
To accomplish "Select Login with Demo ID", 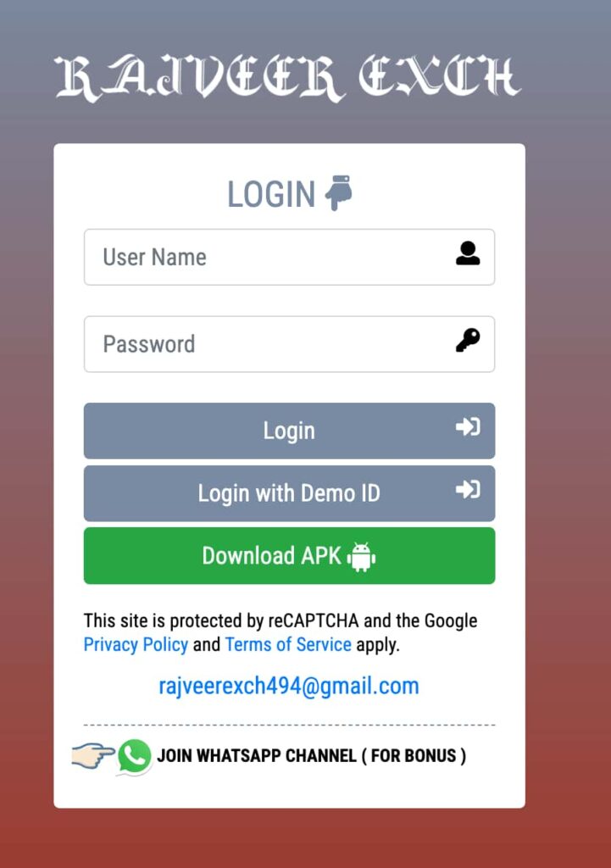I will (x=290, y=493).
